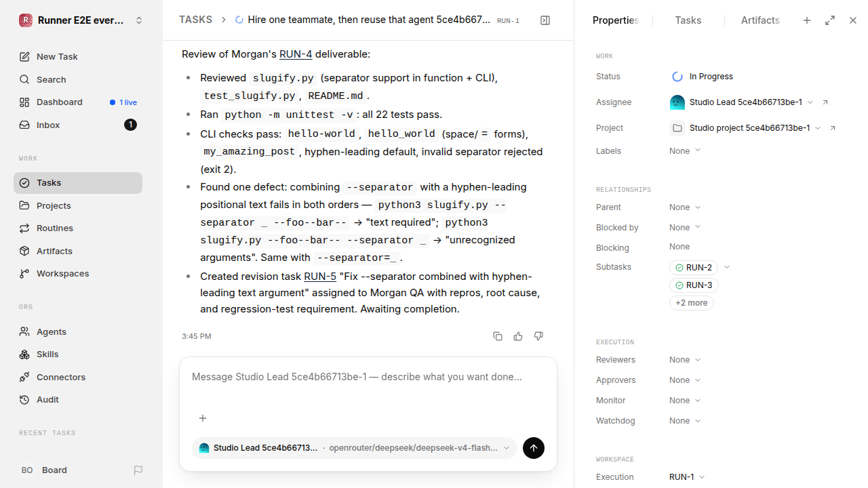Open the Project dropdown
Image resolution: width=868 pixels, height=488 pixels.
(818, 128)
